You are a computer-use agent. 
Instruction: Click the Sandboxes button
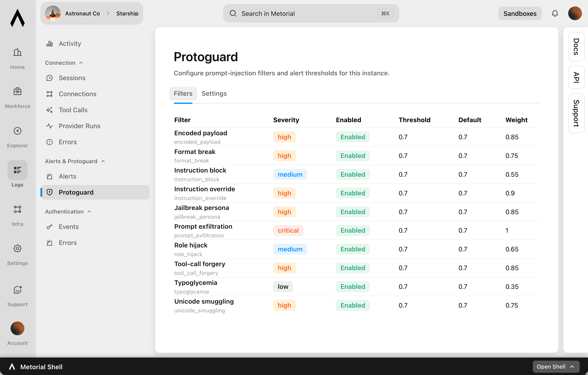520,13
